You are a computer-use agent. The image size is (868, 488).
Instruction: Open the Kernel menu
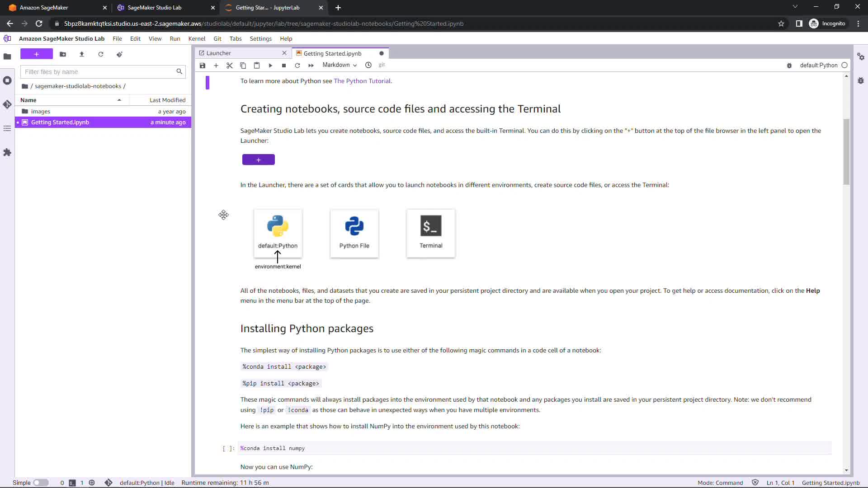[x=197, y=38]
